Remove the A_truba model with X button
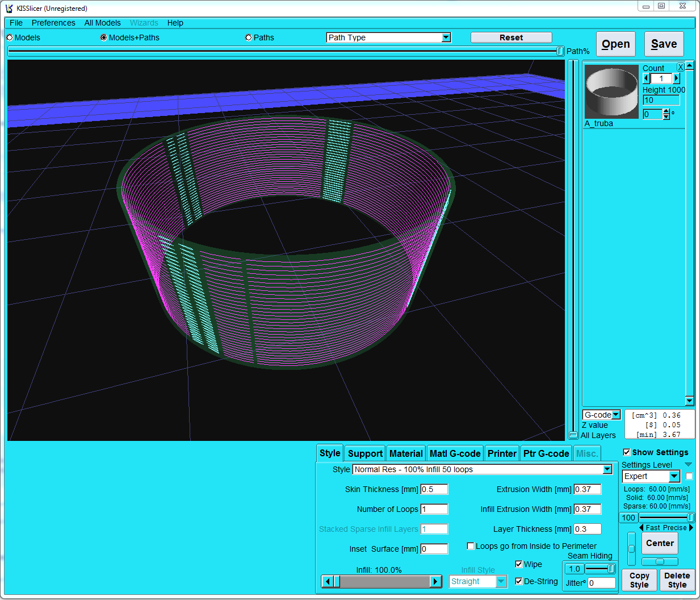 [x=680, y=67]
